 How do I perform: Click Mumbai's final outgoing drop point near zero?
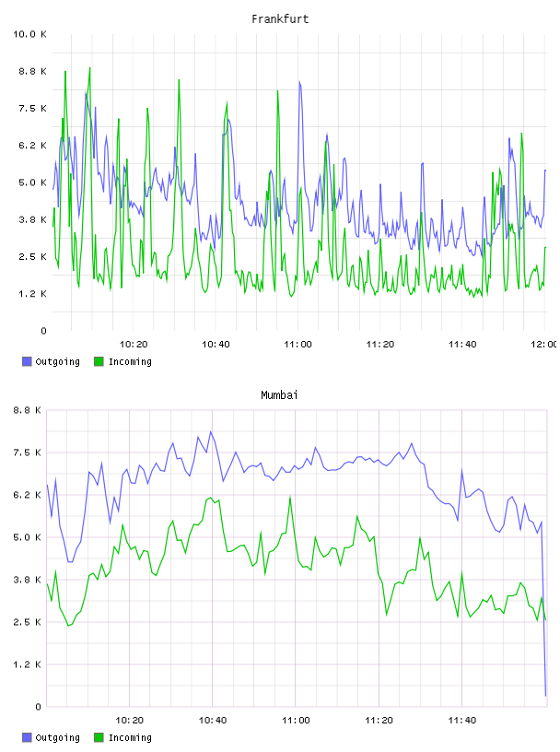[545, 695]
